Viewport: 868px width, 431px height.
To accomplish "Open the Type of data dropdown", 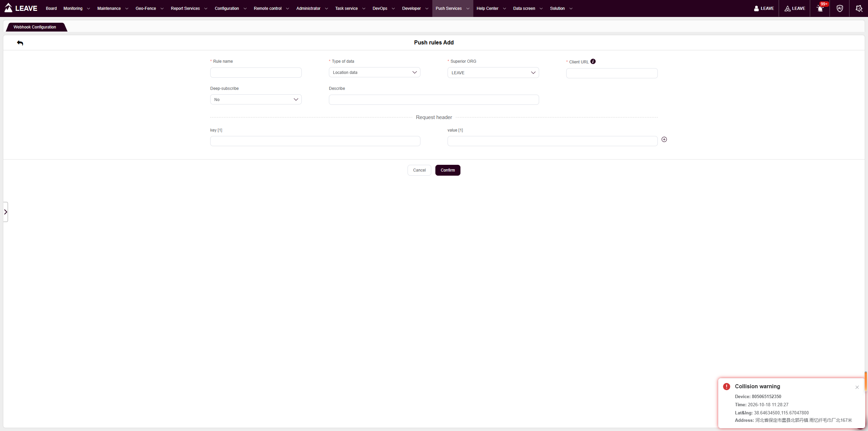I will [x=374, y=72].
